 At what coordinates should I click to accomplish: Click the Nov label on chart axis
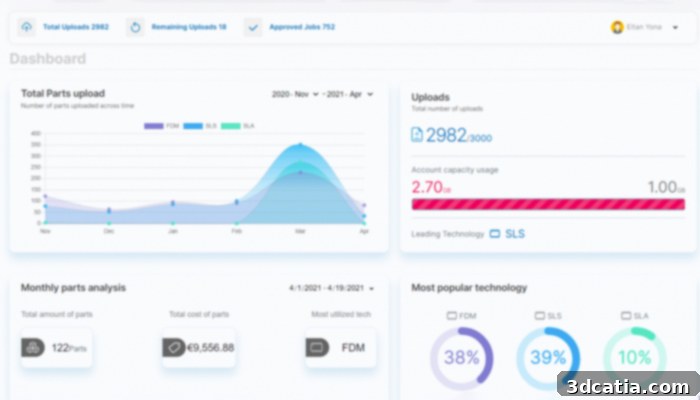45,231
